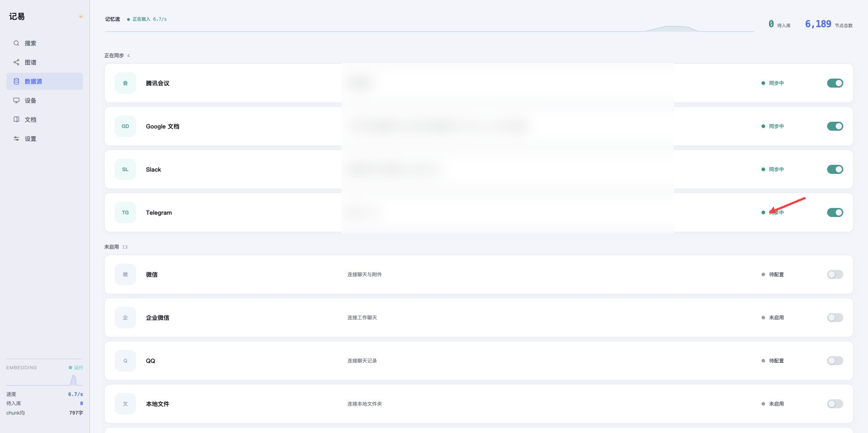868x433 pixels.
Task: Click the 记忆流 sparkline chart
Action: pyautogui.click(x=430, y=28)
